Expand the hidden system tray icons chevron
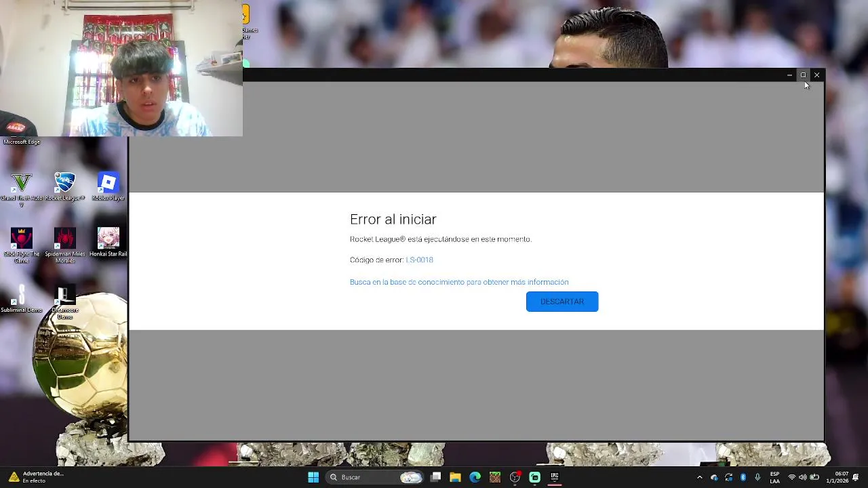The height and width of the screenshot is (488, 868). [x=700, y=477]
